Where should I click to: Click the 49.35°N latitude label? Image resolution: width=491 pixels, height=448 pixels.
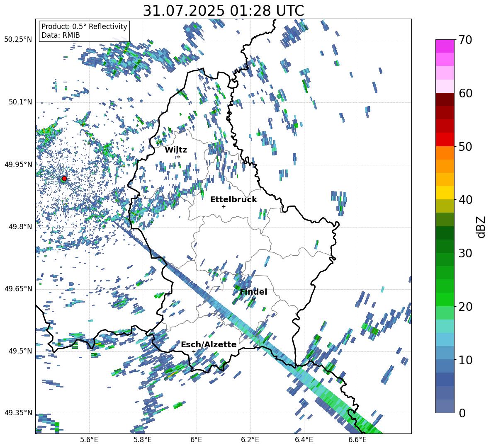18,413
